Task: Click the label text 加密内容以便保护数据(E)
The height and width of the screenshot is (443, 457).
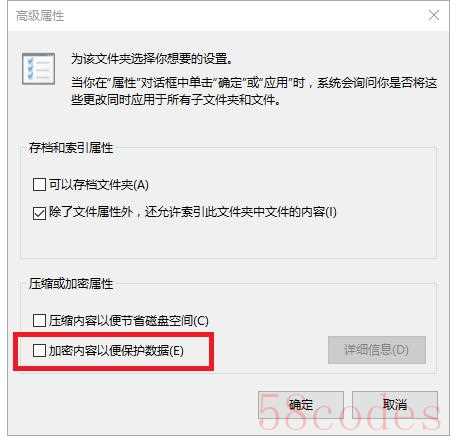Action: coord(116,351)
